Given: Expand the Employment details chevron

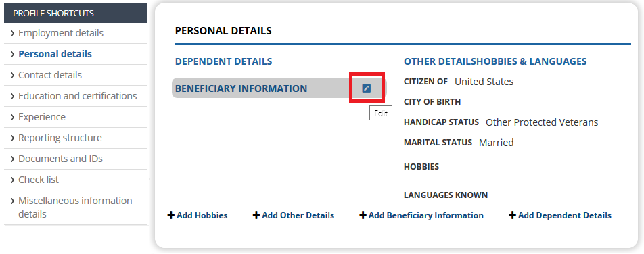Looking at the screenshot, I should point(13,33).
